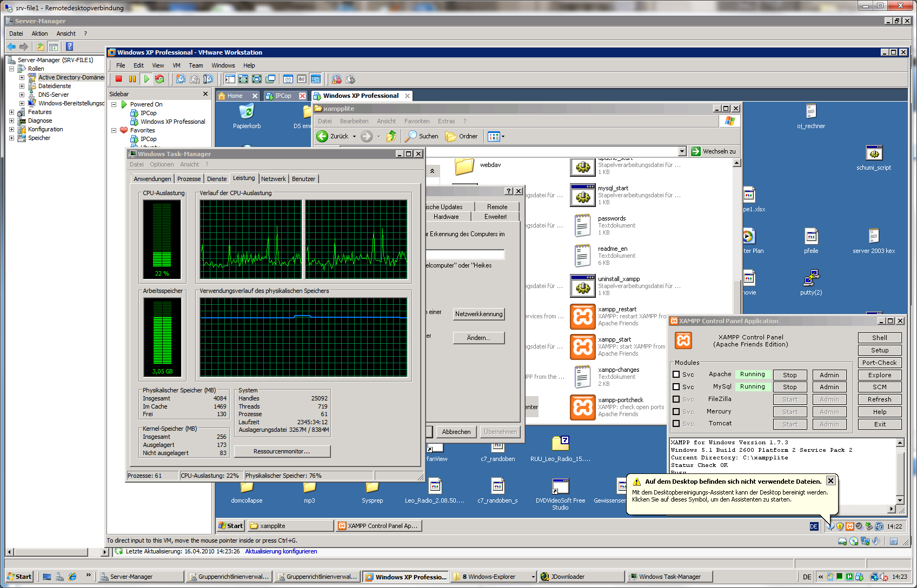917x588 pixels.
Task: Click the XAMPP orange tray icon in the VM
Action: coord(849,526)
